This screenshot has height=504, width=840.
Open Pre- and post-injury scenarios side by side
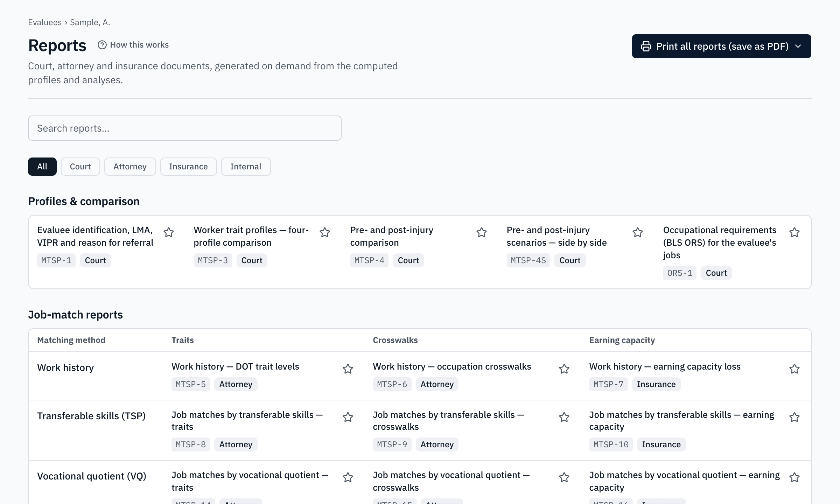(x=556, y=236)
